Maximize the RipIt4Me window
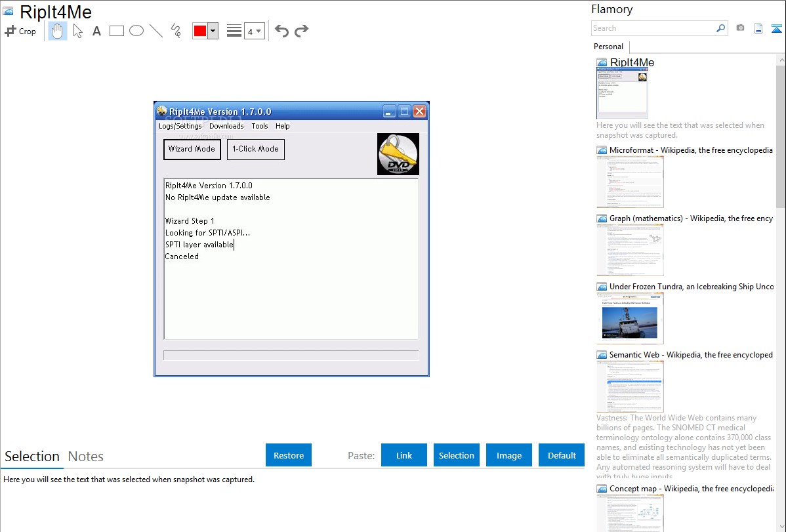 tap(405, 112)
